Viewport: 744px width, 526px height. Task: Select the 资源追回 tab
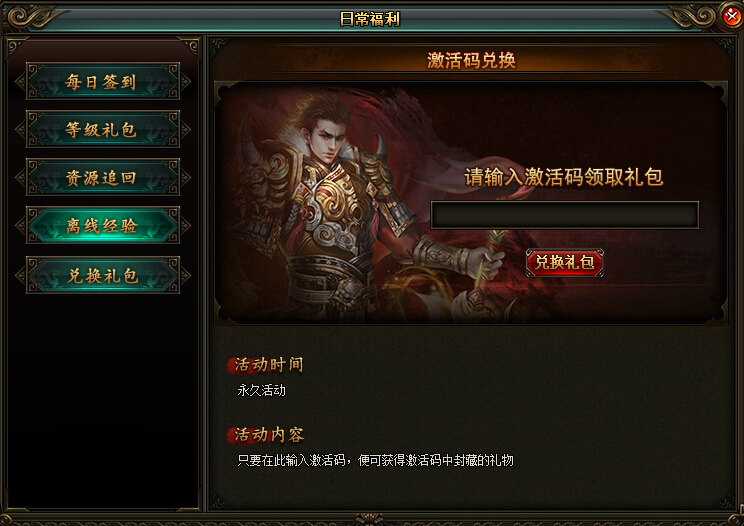click(102, 177)
